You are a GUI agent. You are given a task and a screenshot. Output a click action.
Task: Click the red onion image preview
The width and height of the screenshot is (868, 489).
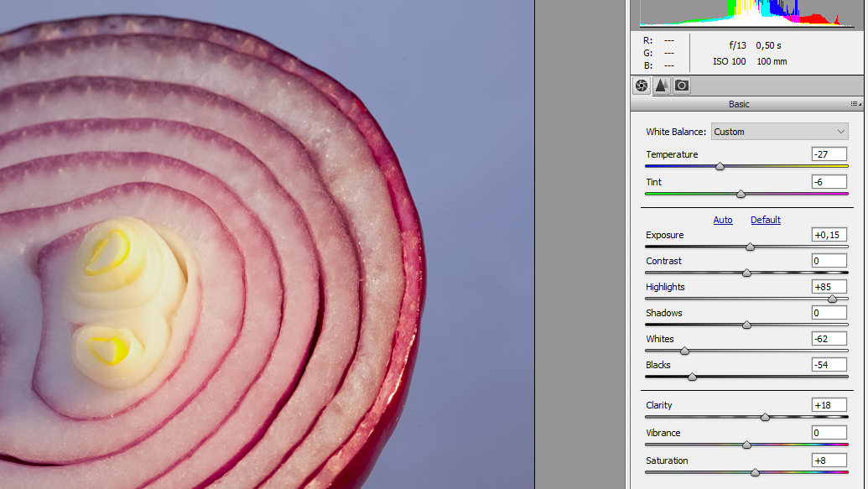point(267,244)
